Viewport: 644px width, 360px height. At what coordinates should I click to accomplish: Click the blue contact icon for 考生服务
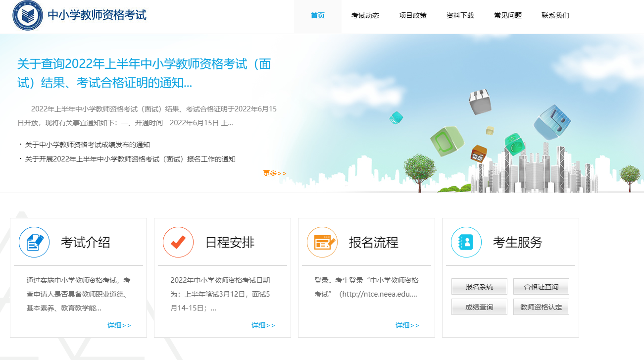tap(466, 242)
